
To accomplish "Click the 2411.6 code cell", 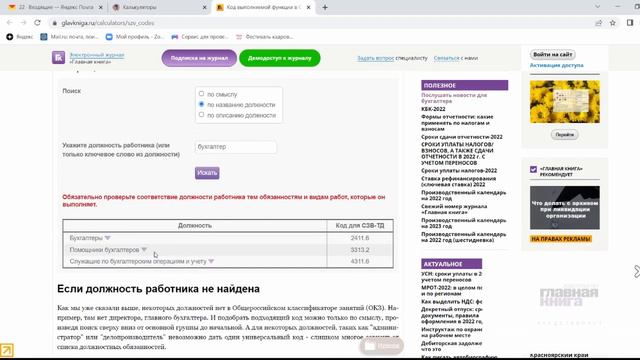I will coord(360,238).
